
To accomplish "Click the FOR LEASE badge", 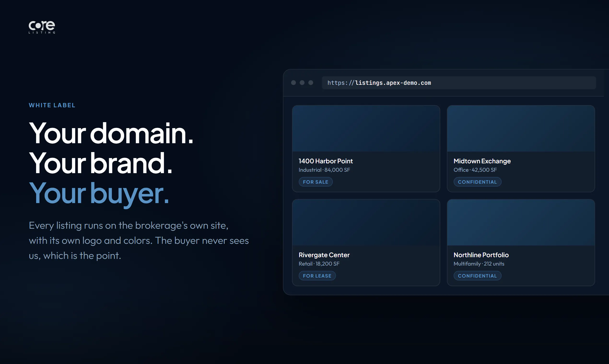I will tap(317, 276).
